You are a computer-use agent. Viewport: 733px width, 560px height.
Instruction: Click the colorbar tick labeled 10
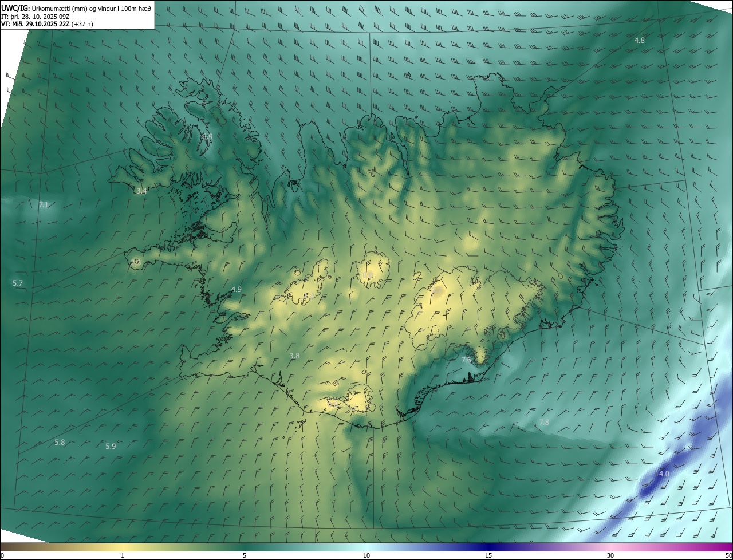point(366,555)
